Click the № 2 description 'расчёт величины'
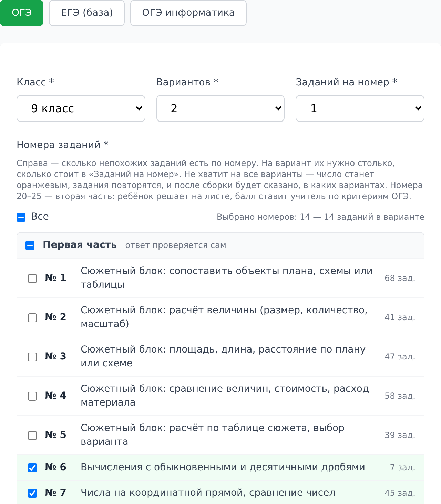441x504 pixels. point(224,317)
